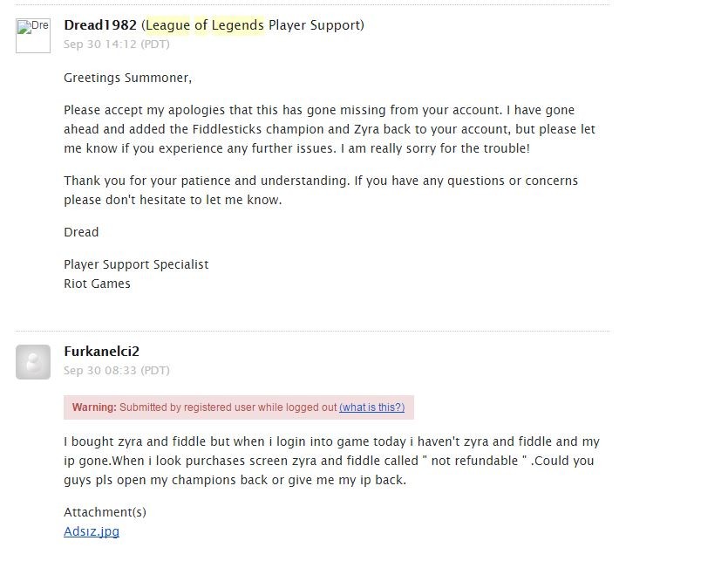The width and height of the screenshot is (728, 568).
Task: Click the "Player Support" text beside Dread1982
Action: point(314,25)
